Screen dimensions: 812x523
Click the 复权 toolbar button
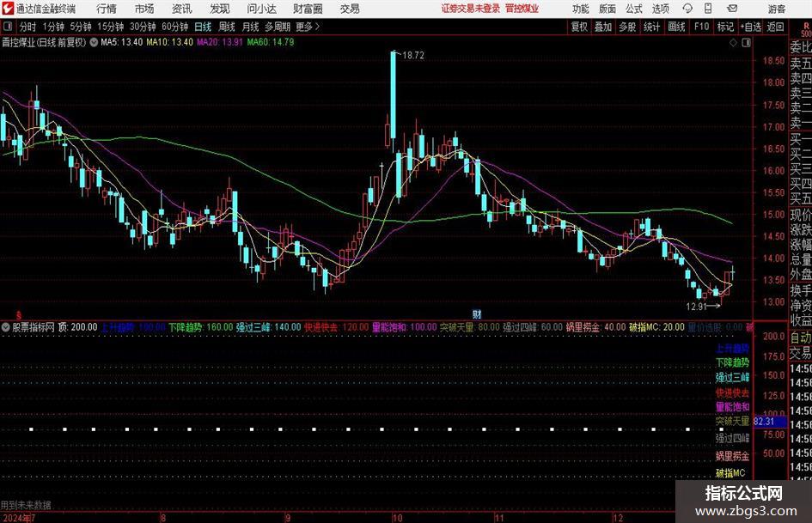tap(579, 27)
